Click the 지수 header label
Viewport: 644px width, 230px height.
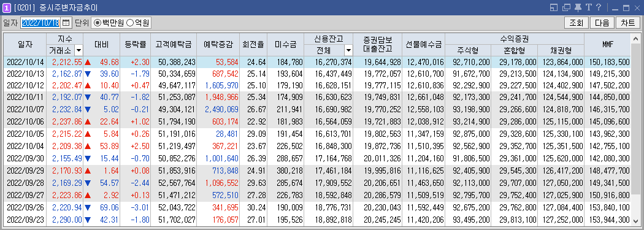[65, 39]
